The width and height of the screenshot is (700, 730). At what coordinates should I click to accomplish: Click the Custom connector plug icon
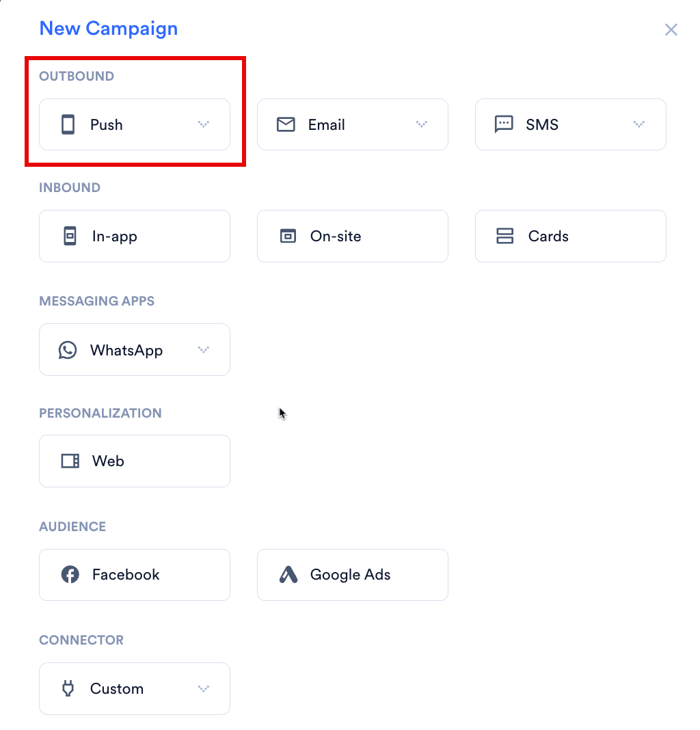(68, 688)
